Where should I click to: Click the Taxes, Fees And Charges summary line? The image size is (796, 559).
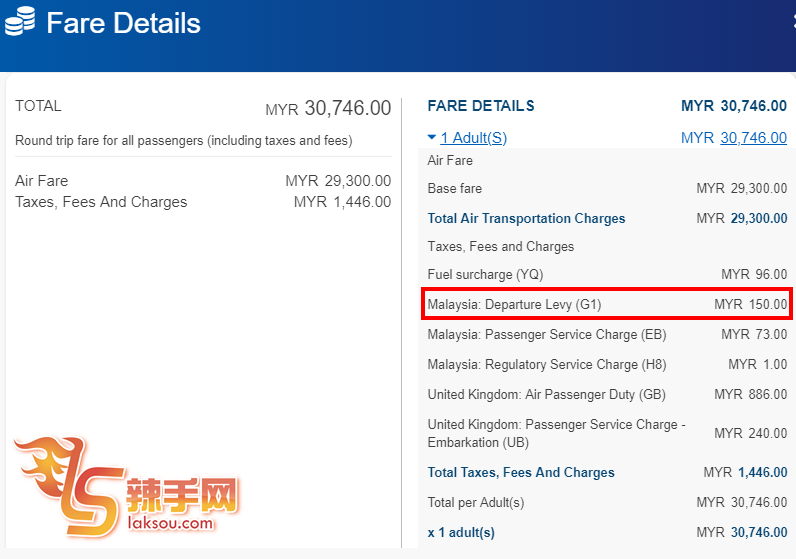101,202
